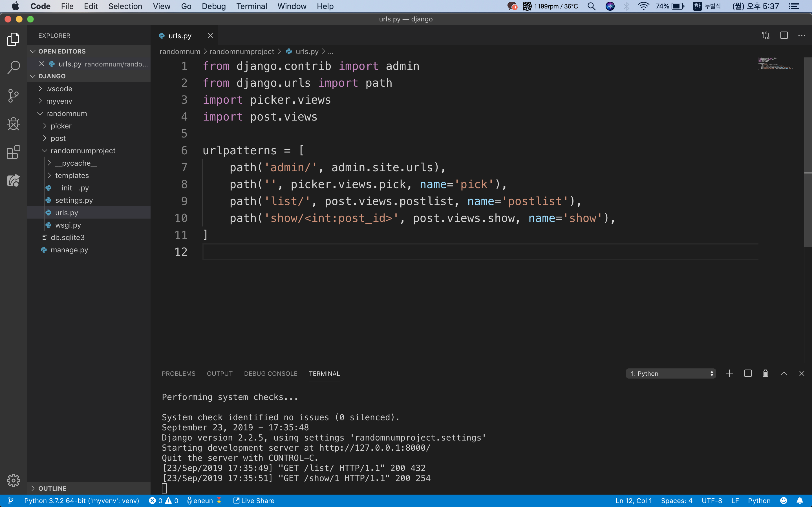812x507 pixels.
Task: Create a new terminal with plus icon
Action: (x=729, y=373)
